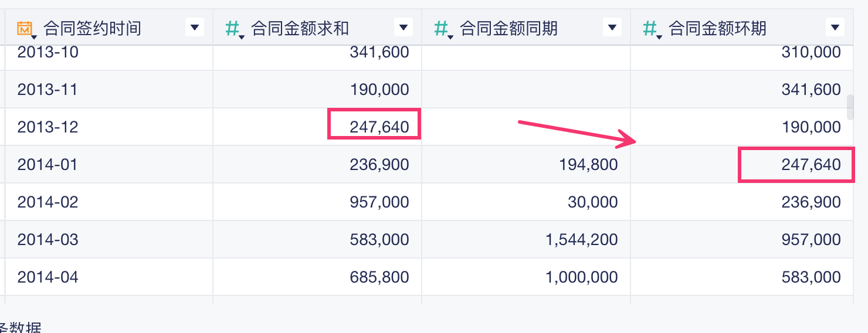Click the calendar date type icon
868x333 pixels.
(25, 28)
